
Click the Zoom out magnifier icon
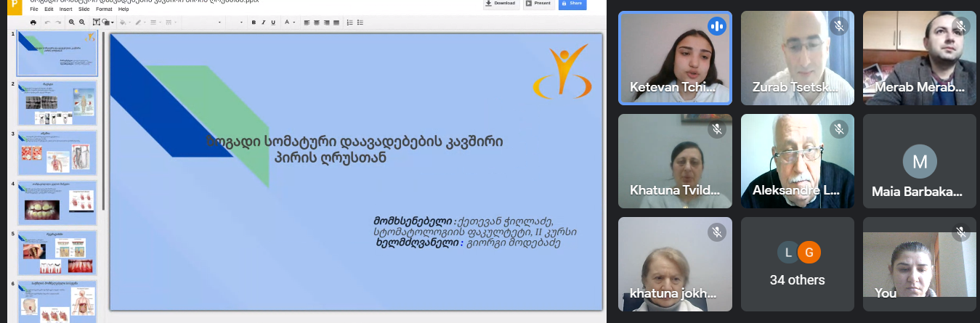[82, 23]
